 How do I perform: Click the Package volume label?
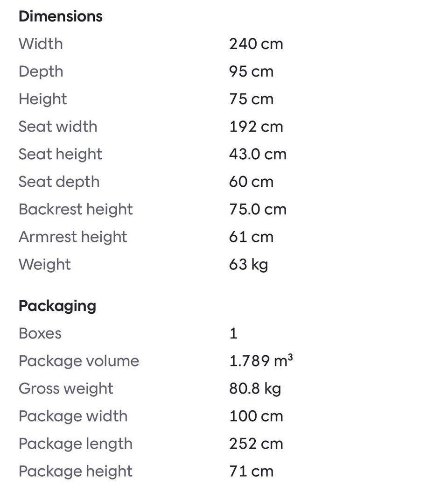(x=78, y=361)
